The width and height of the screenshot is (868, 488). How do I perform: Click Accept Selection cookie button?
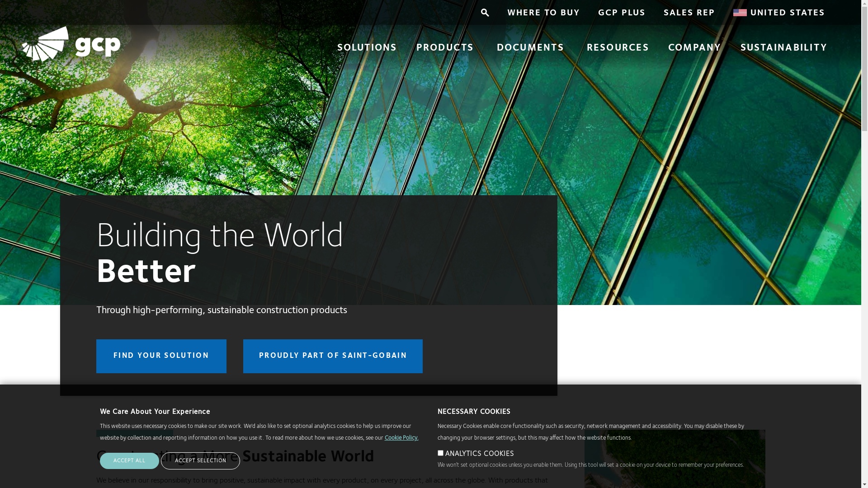pos(200,461)
